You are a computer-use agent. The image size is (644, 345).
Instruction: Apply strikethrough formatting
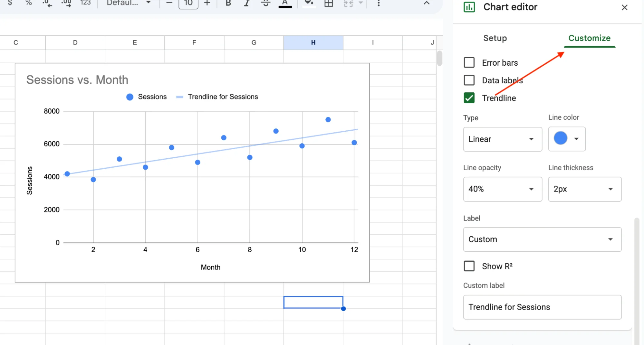(265, 3)
